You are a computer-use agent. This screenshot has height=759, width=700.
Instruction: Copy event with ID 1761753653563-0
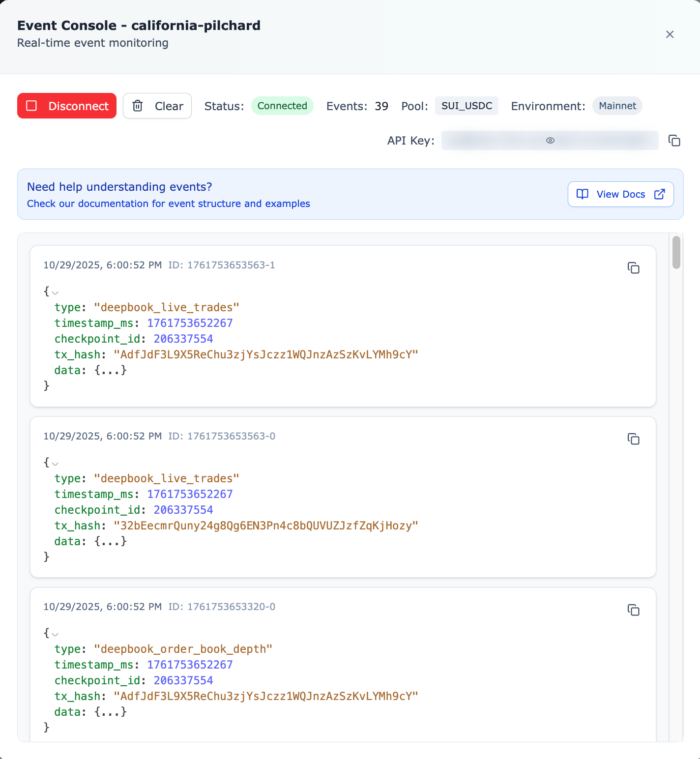[x=633, y=439]
